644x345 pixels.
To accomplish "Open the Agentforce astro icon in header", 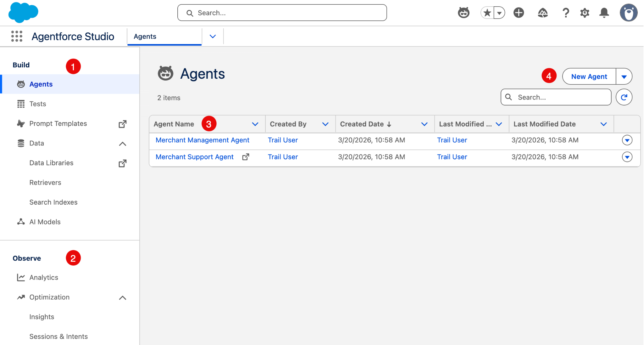I will 464,13.
